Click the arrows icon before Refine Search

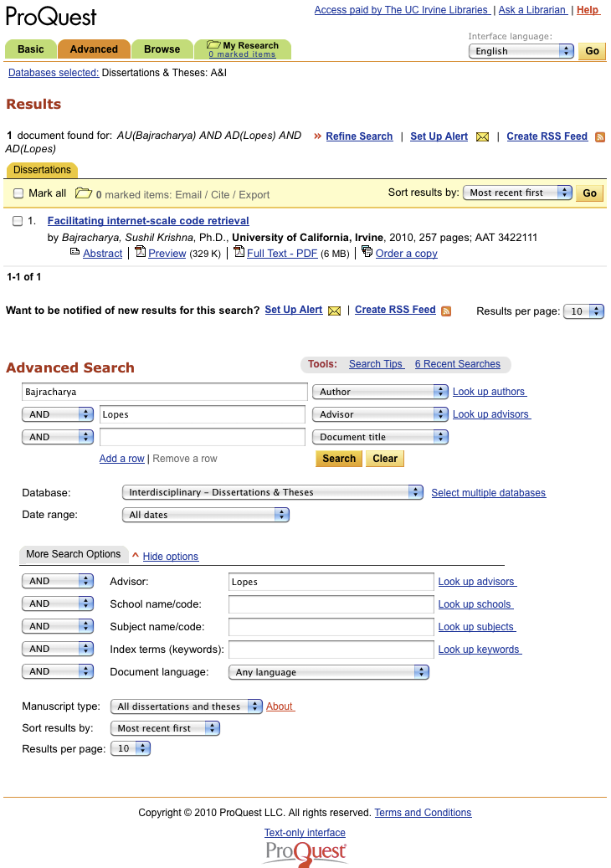[318, 136]
